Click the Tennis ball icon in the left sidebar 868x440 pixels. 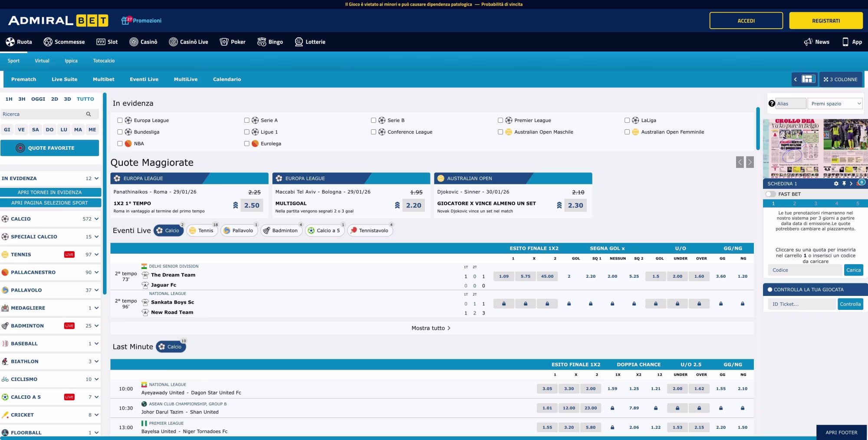tap(5, 255)
